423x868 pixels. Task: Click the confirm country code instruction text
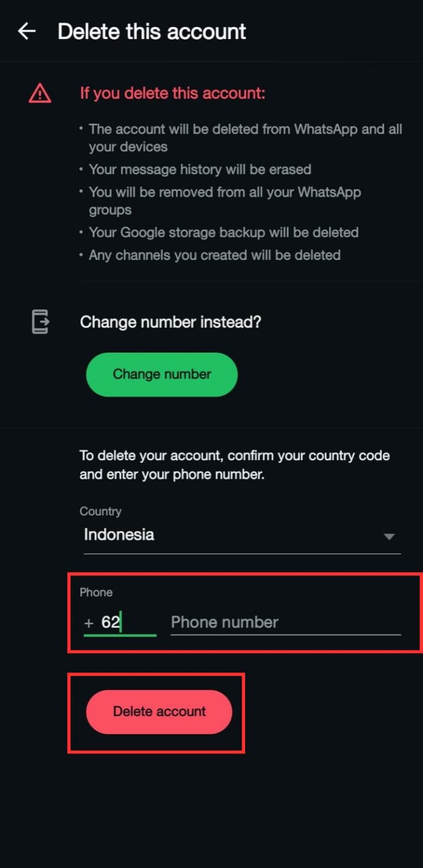pyautogui.click(x=234, y=465)
